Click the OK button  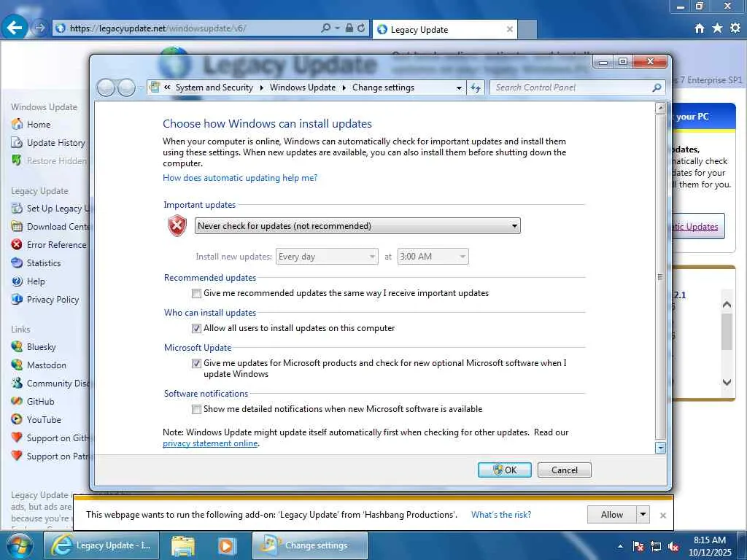pyautogui.click(x=505, y=470)
